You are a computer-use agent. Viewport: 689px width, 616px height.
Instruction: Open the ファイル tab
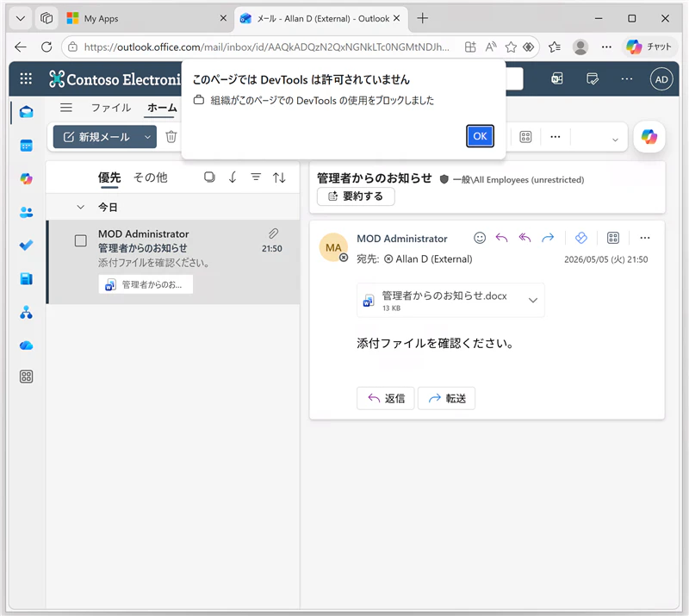tap(111, 108)
